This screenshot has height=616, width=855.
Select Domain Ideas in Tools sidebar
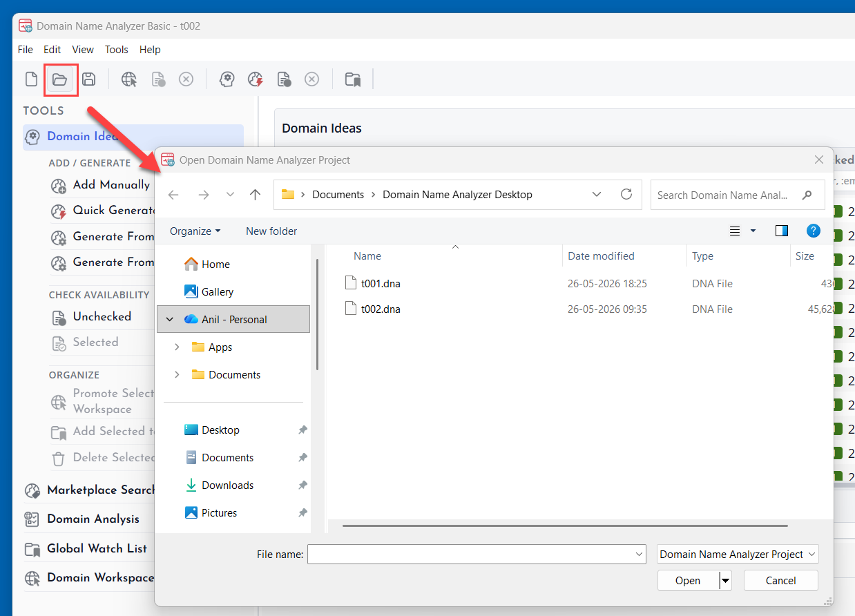(133, 137)
